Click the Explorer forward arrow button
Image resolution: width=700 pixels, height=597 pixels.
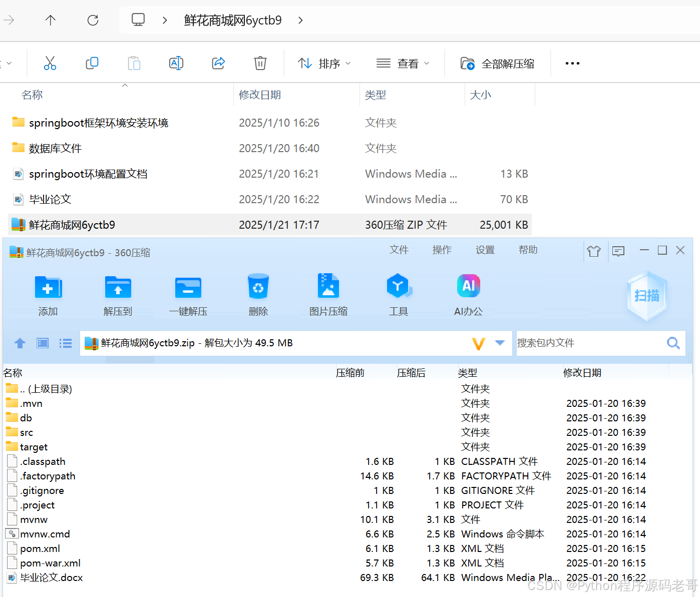(x=9, y=20)
